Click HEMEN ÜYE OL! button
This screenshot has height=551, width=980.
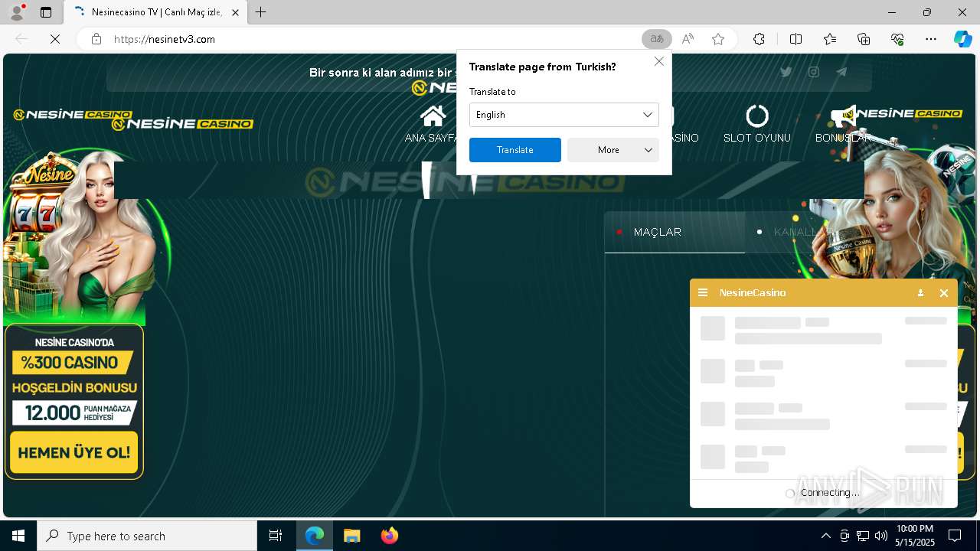pos(74,452)
